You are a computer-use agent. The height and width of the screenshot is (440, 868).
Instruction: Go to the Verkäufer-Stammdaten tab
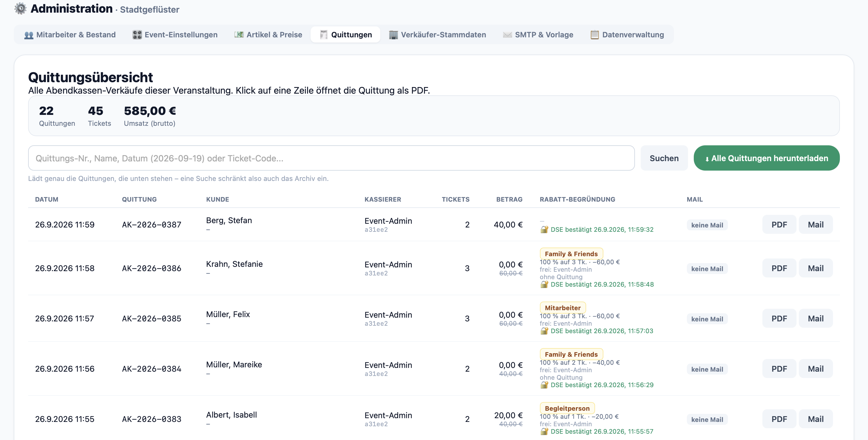[x=437, y=35]
